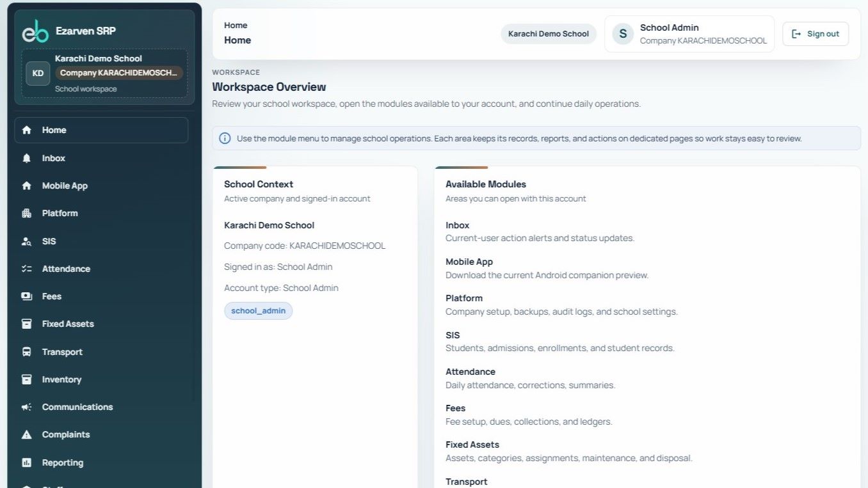Open Reporting sidebar item
The width and height of the screenshot is (868, 488).
point(101,462)
